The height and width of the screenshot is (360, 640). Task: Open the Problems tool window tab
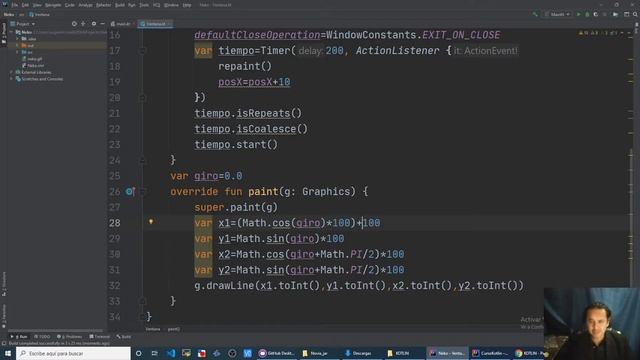69,337
